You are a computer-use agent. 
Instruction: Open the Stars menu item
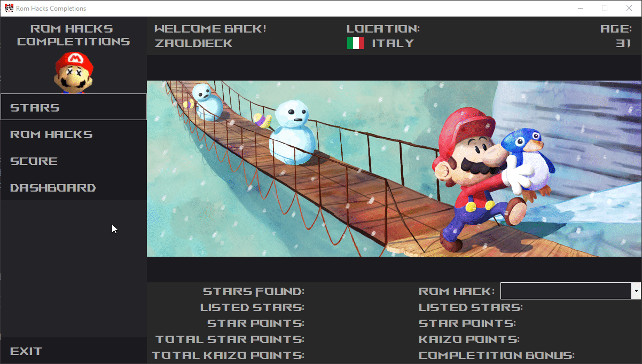tap(74, 107)
